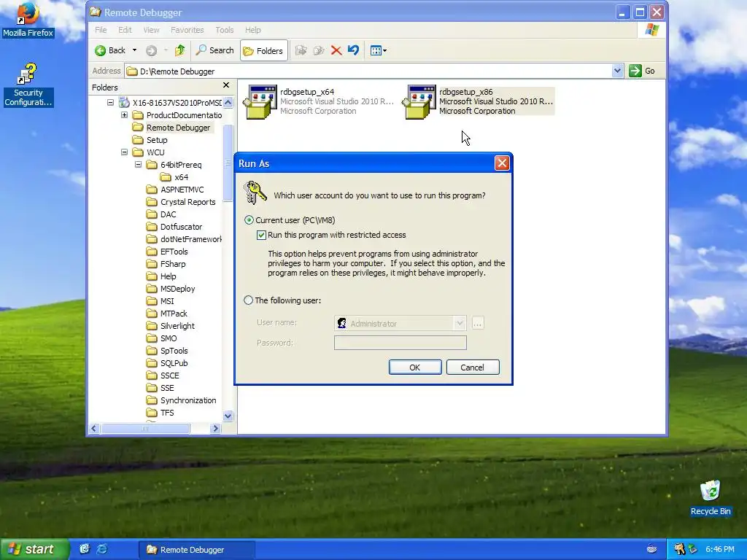Open the User name combo box dropdown
The image size is (747, 560).
pyautogui.click(x=460, y=323)
